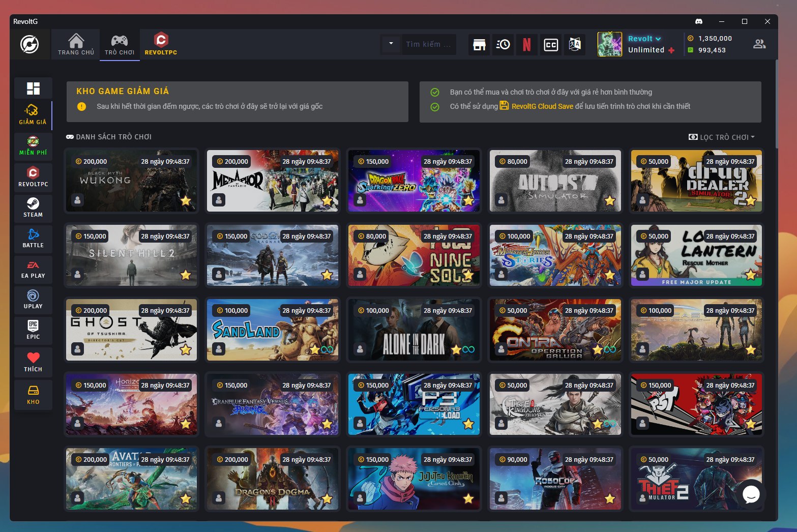Expand the Lọc Trò Chơi filter dropdown

(x=722, y=137)
